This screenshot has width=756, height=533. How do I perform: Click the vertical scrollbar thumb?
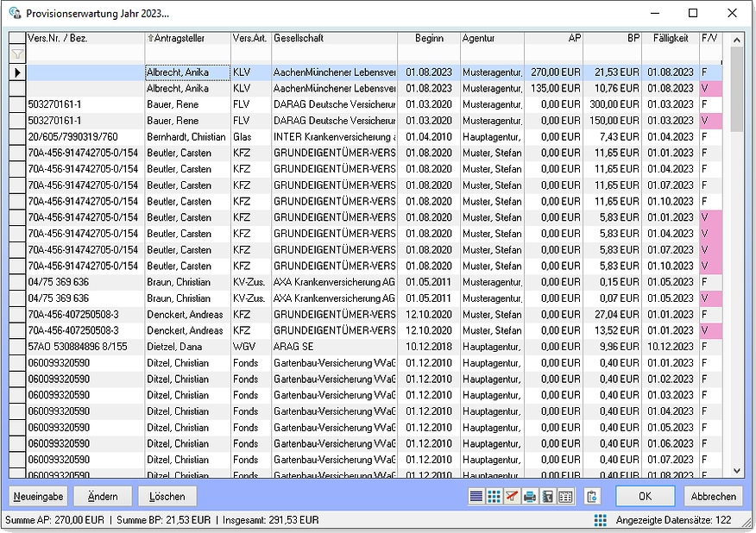coord(736,89)
